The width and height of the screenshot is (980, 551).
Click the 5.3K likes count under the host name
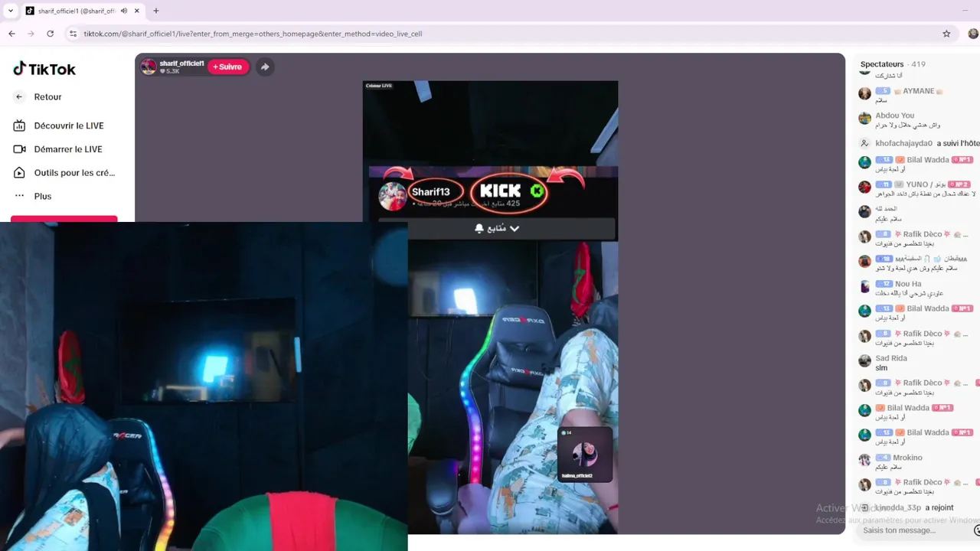coord(170,71)
